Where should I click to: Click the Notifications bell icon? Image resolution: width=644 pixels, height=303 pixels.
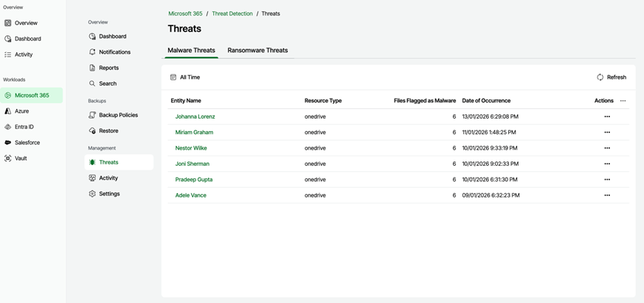click(92, 52)
